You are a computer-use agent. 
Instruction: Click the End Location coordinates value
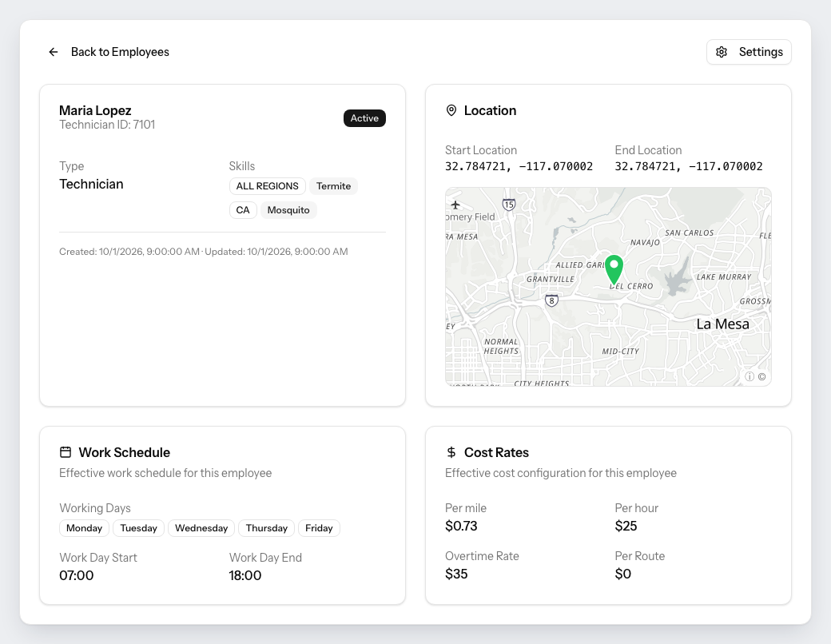coord(689,166)
